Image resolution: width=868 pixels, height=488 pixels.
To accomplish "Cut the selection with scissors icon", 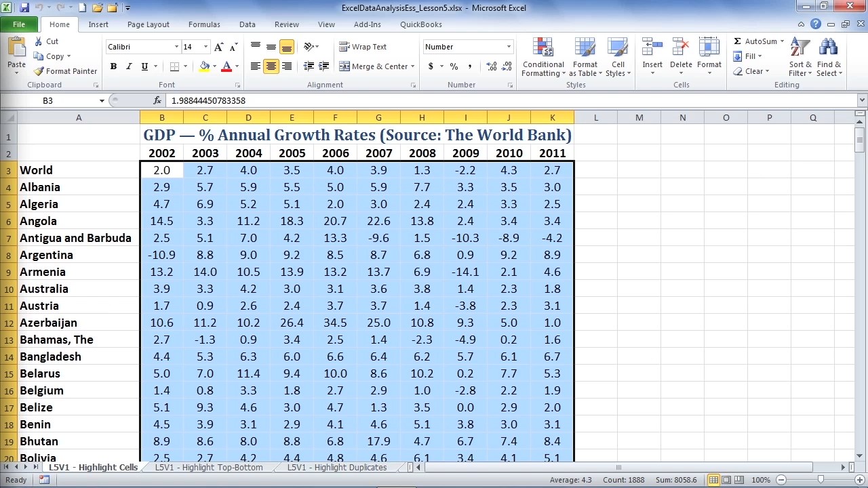I will coord(46,41).
